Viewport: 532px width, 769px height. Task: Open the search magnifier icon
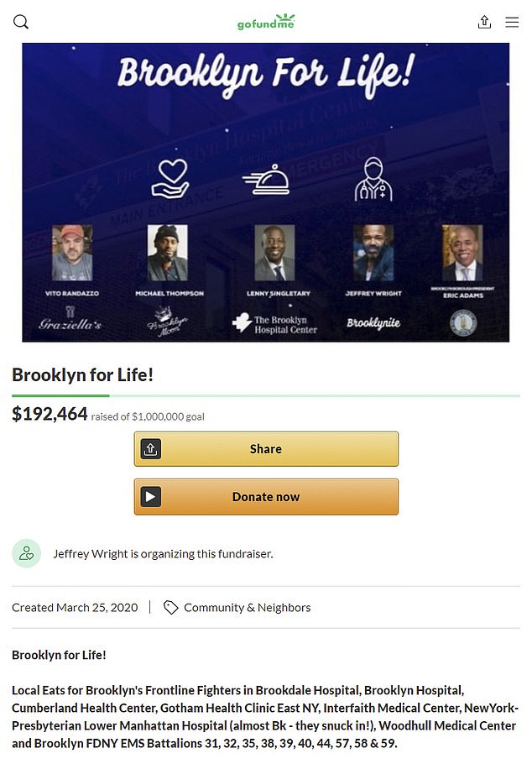click(21, 22)
